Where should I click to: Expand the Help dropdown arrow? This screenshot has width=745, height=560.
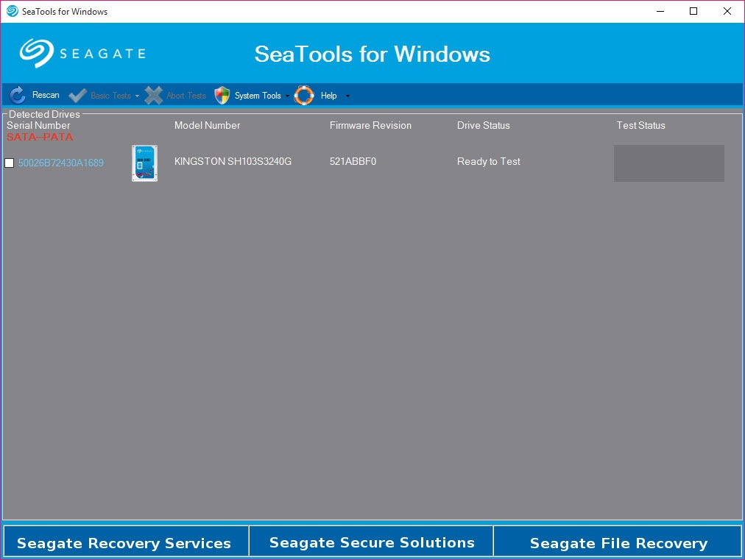(347, 96)
